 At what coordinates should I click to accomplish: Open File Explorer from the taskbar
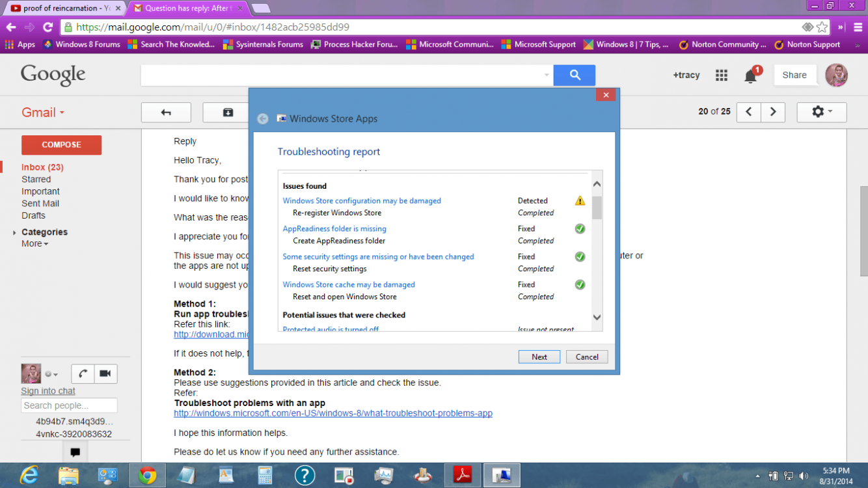click(x=68, y=475)
